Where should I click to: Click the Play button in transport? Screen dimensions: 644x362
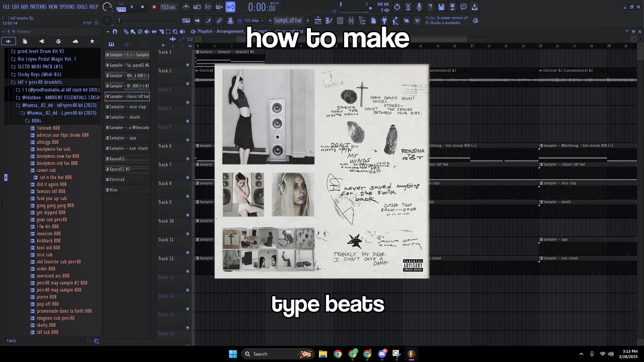point(132,7)
